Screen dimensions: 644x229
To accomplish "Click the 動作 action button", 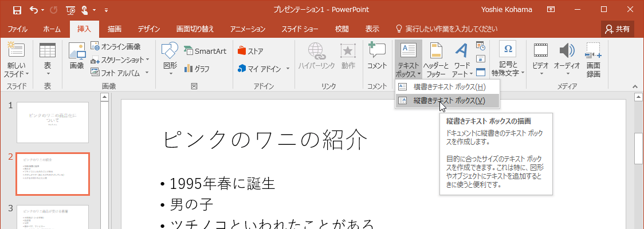I will pos(348,56).
